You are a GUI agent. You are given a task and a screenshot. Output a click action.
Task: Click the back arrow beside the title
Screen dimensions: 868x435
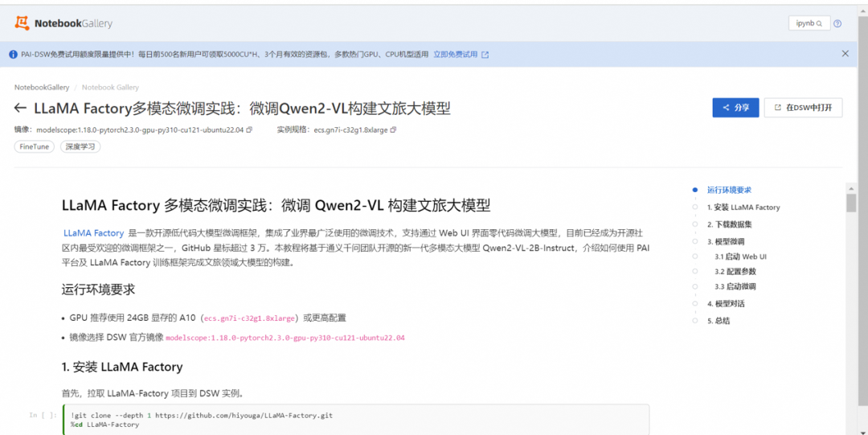(x=21, y=109)
